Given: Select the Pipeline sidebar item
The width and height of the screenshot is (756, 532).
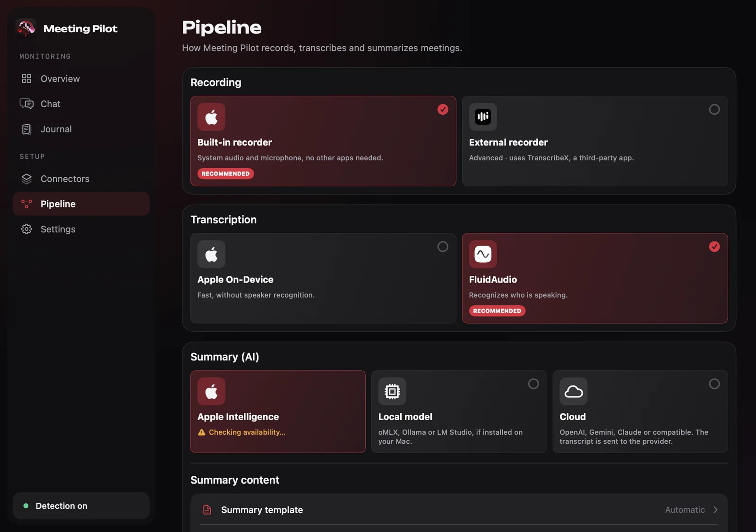Looking at the screenshot, I should (x=81, y=204).
